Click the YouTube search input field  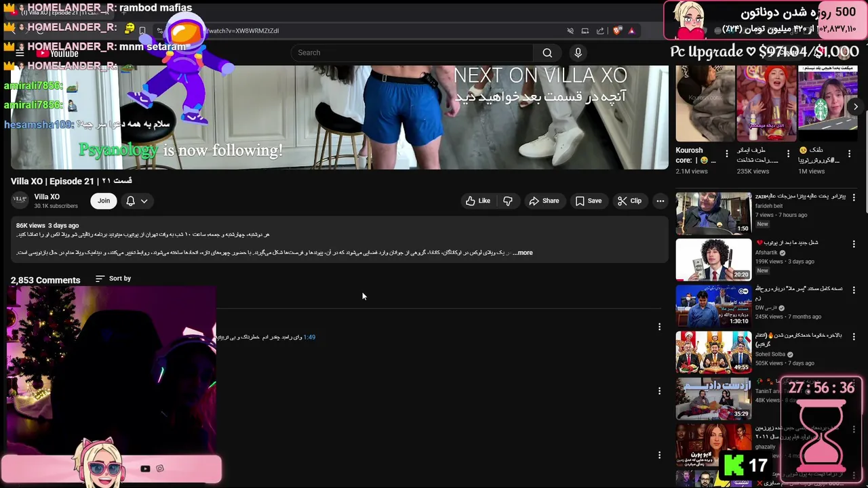coord(412,53)
